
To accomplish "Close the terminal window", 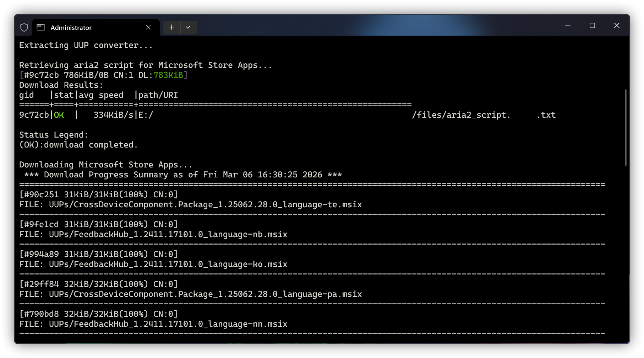I will click(x=617, y=26).
